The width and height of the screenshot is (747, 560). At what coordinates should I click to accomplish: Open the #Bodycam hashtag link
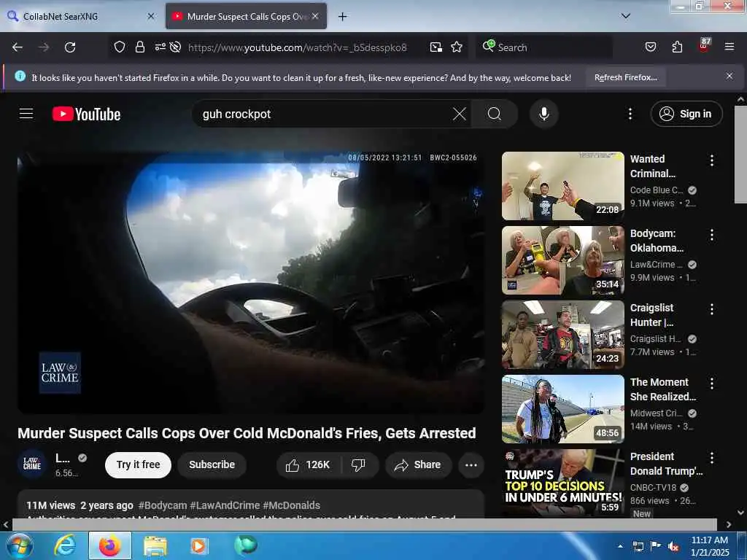[x=163, y=505]
